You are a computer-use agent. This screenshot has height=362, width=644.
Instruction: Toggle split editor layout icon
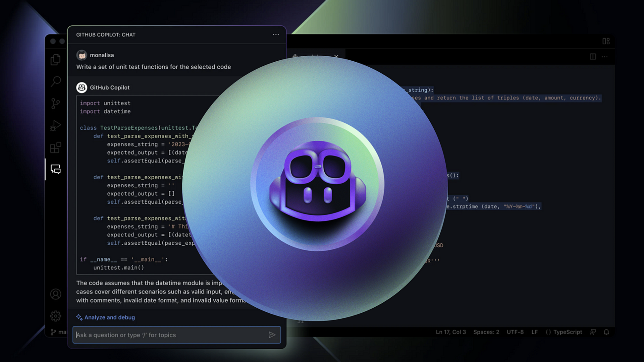click(x=593, y=57)
